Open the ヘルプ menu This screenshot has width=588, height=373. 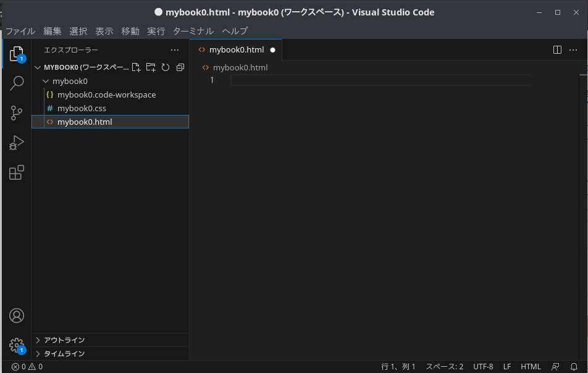click(235, 31)
